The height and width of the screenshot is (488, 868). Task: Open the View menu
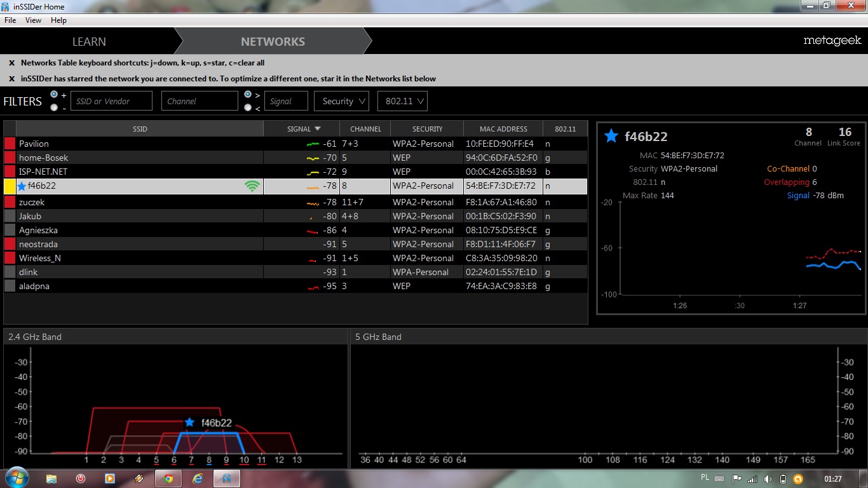point(33,20)
